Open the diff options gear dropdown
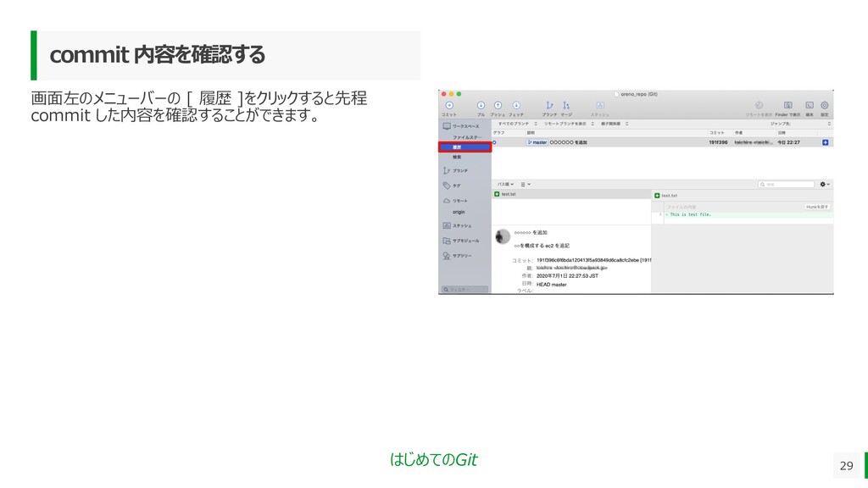The width and height of the screenshot is (868, 488). pos(824,184)
